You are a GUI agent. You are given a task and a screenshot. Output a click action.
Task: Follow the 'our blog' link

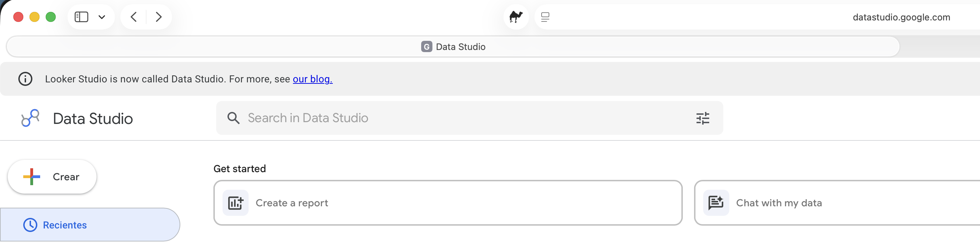pos(312,79)
